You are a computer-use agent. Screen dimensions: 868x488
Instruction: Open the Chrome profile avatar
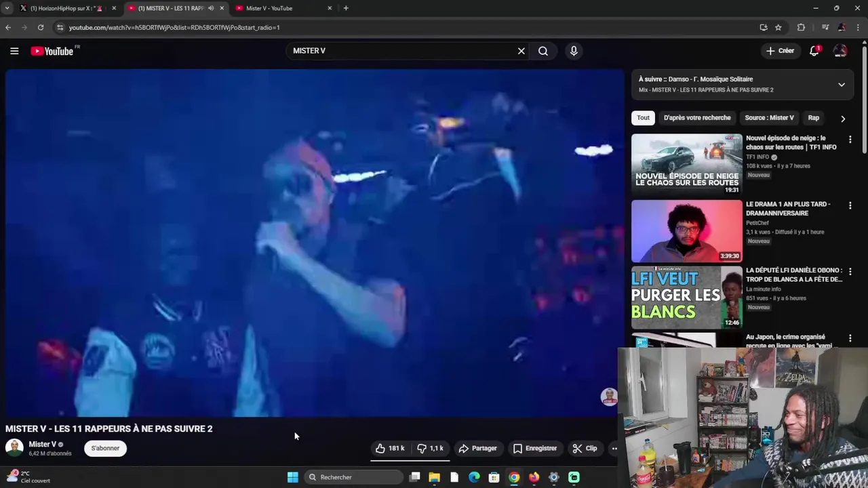tap(842, 27)
